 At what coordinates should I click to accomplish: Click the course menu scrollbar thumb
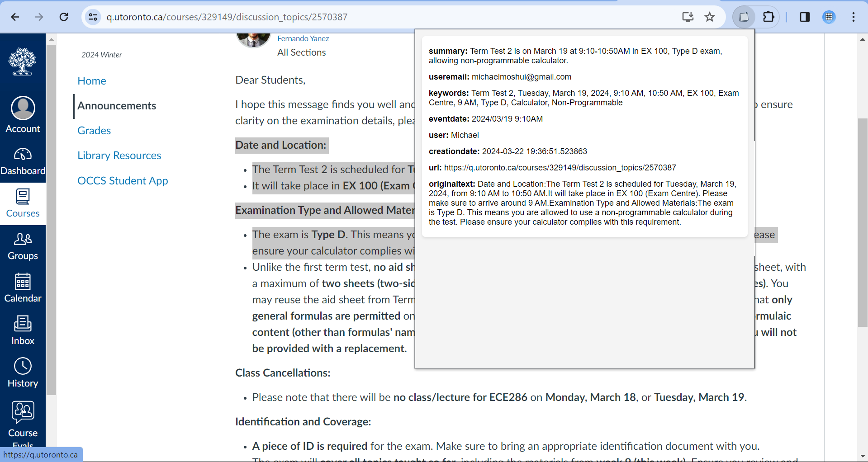point(51,220)
